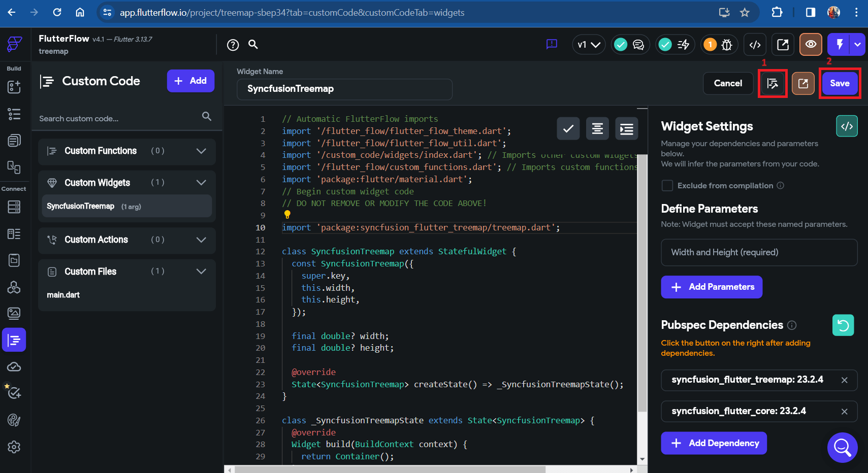
Task: Open Theme Settings palette icon
Action: 14,420
